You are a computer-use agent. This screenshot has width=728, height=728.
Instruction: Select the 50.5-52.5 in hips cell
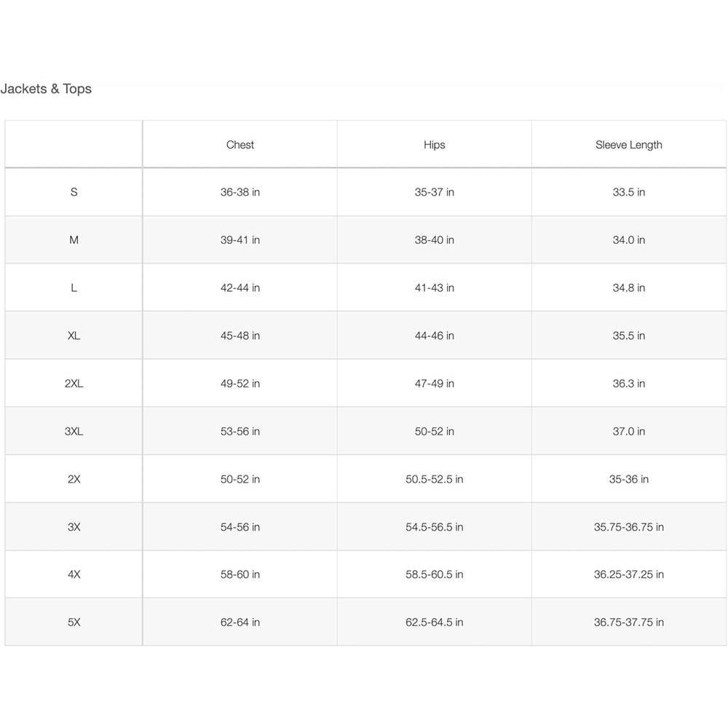pos(435,479)
